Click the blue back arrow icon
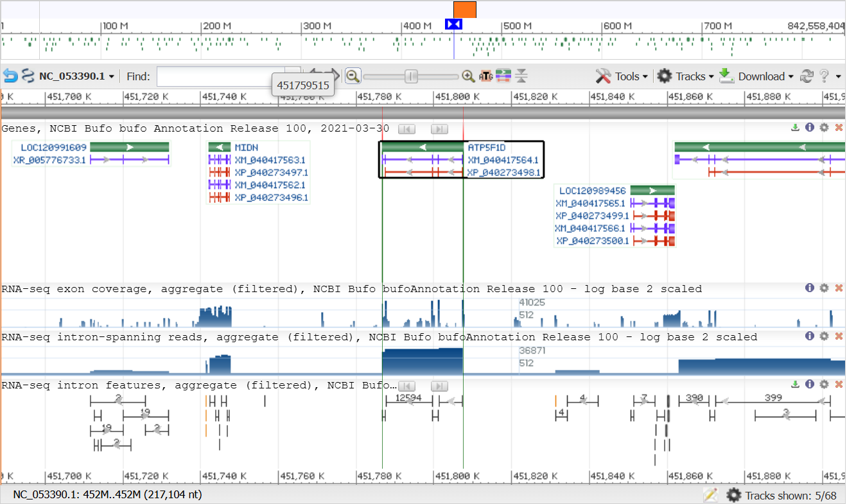 [10, 76]
